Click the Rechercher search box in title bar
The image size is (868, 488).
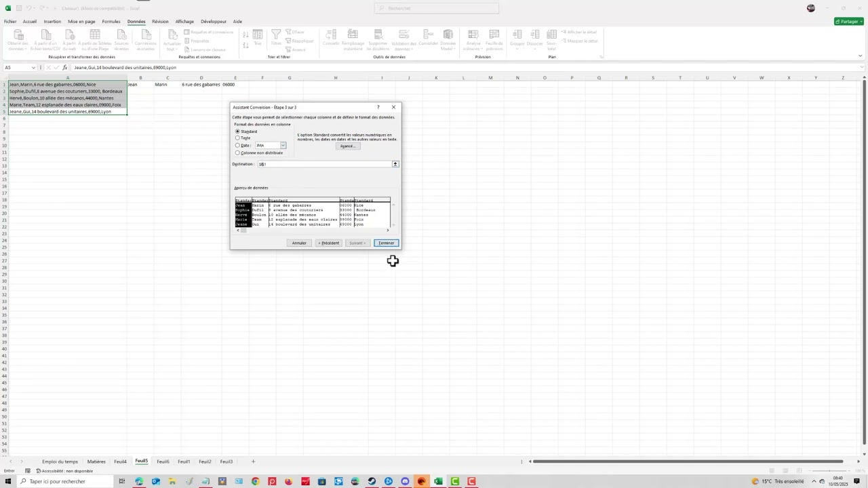pos(436,8)
